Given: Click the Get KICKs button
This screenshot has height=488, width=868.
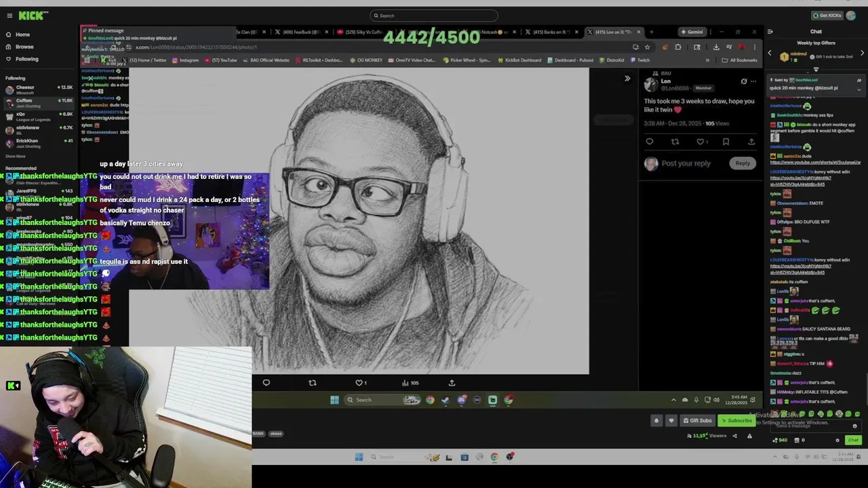Looking at the screenshot, I should (827, 16).
